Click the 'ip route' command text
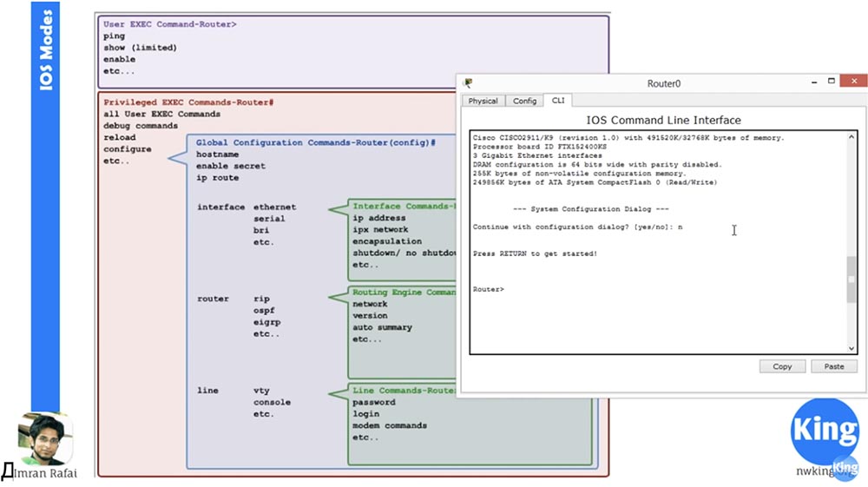Viewport: 868px width, 487px height. 217,178
